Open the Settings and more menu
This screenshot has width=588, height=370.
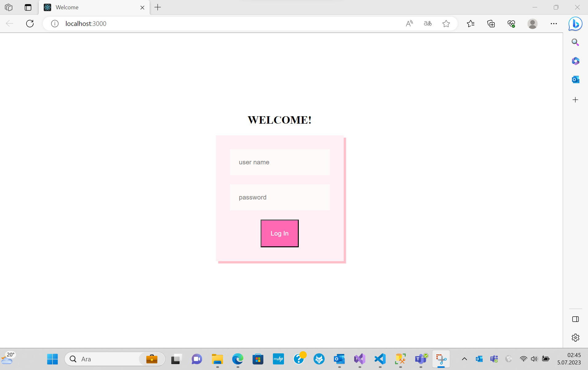click(x=554, y=23)
